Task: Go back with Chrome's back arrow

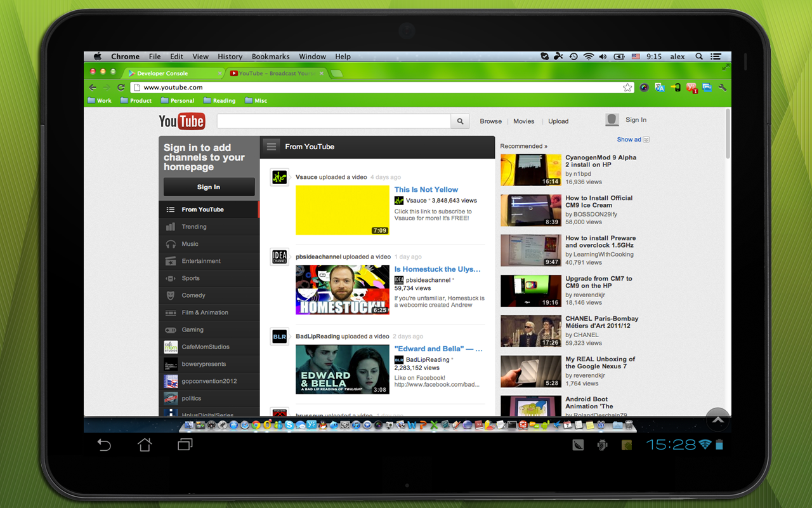Action: point(93,88)
